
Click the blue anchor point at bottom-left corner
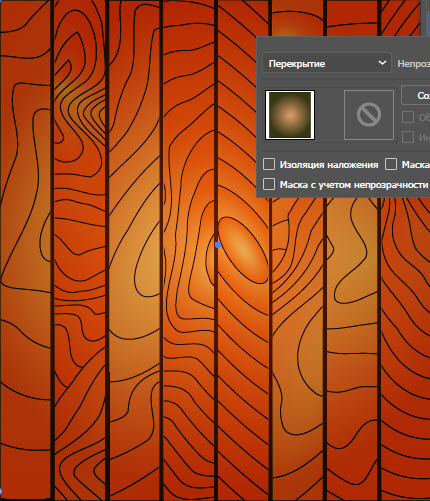point(0,491)
